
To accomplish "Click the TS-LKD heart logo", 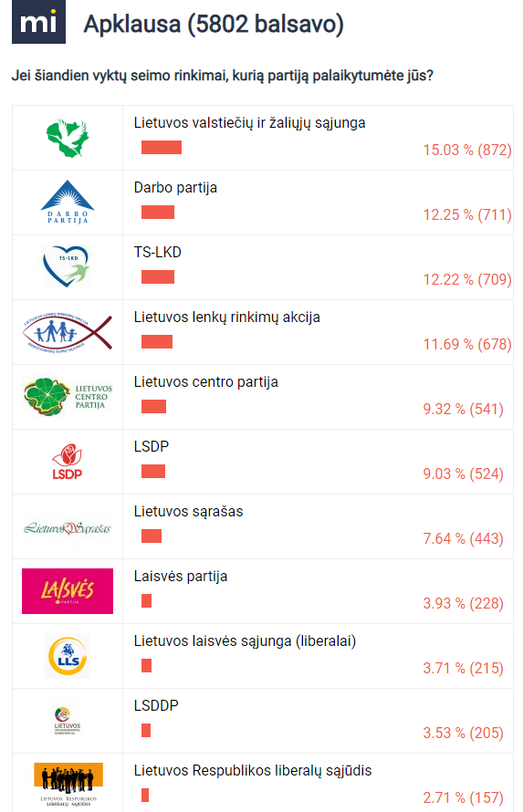I will (67, 266).
